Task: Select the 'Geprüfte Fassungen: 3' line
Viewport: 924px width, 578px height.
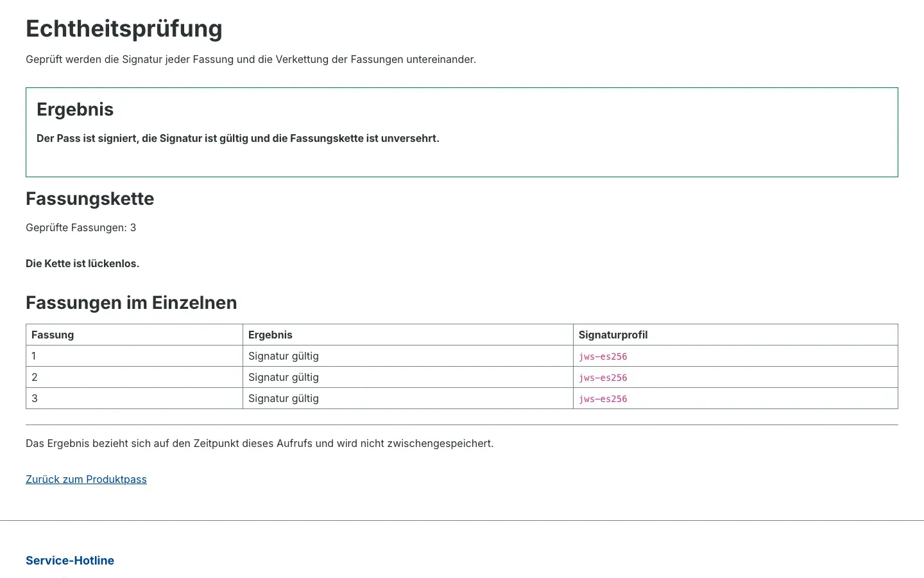Action: (81, 227)
